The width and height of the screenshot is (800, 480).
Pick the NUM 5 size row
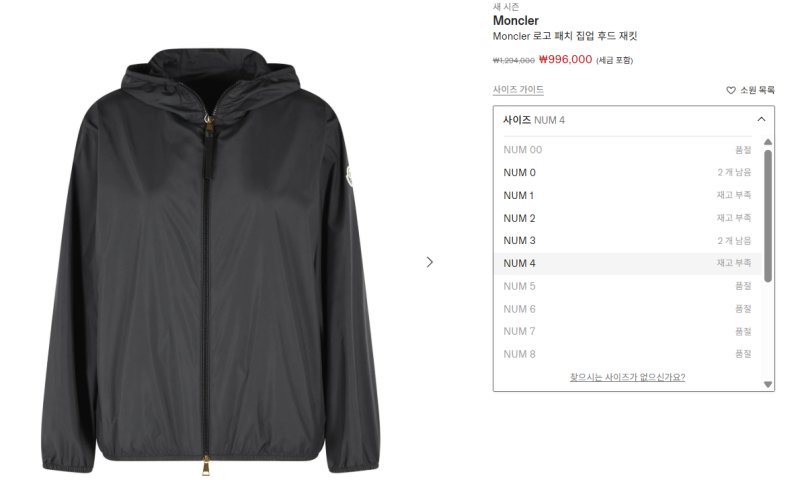pos(628,286)
